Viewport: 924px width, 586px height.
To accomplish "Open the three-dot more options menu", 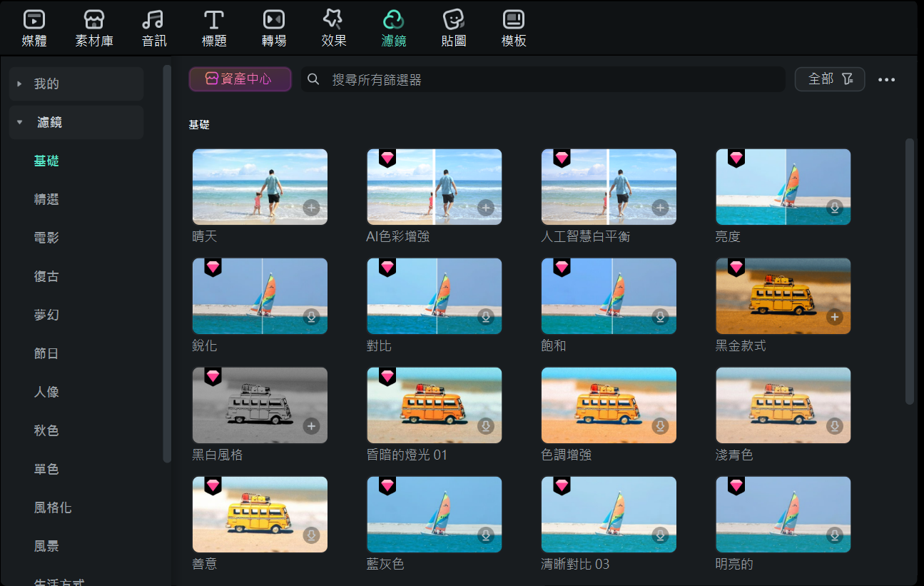I will click(x=886, y=80).
